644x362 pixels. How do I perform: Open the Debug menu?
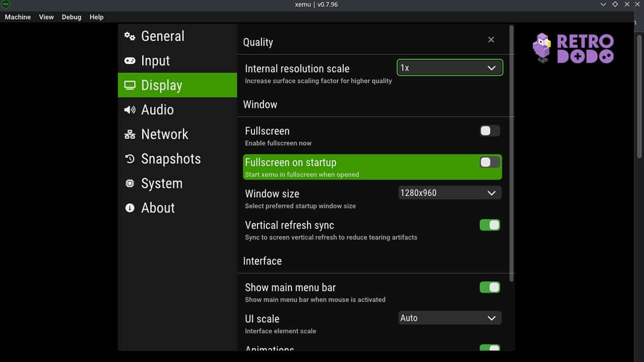(x=71, y=17)
